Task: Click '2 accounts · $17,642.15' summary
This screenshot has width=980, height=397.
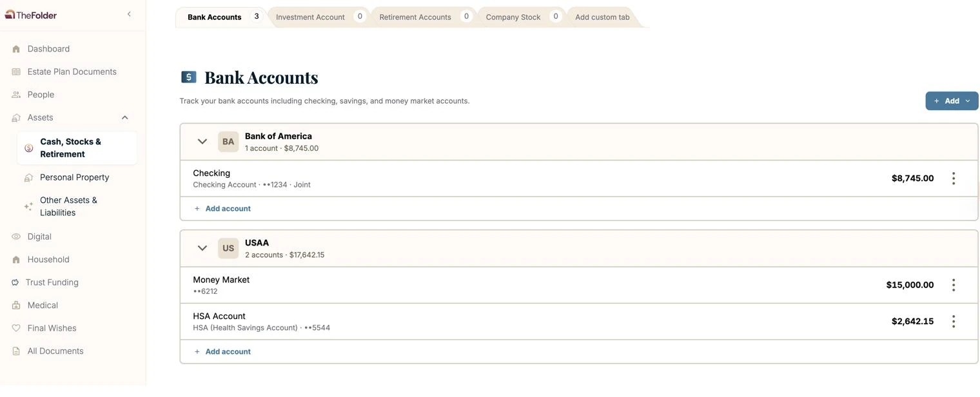Action: pyautogui.click(x=284, y=255)
